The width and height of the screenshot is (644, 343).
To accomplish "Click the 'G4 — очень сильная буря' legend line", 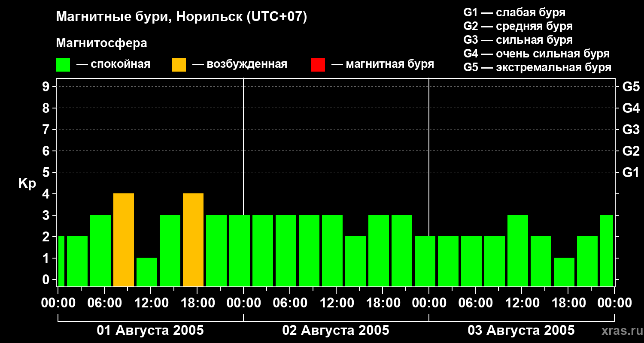I will click(x=536, y=54).
